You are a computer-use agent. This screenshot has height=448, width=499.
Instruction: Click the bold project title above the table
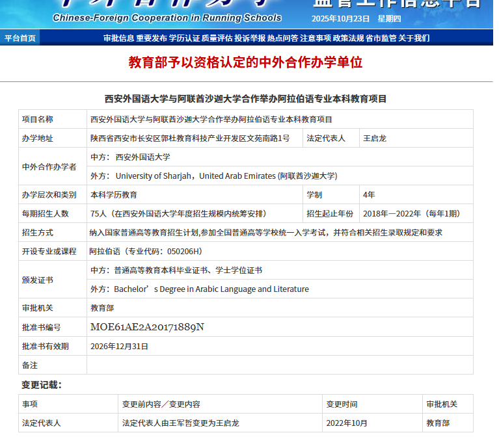click(x=245, y=99)
